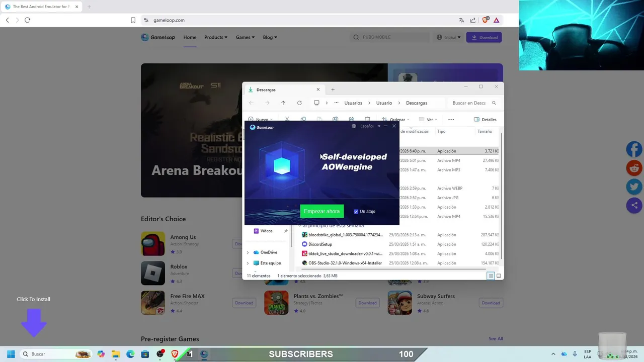The image size is (644, 362).
Task: Switch Explorer to details view icon
Action: (x=491, y=276)
